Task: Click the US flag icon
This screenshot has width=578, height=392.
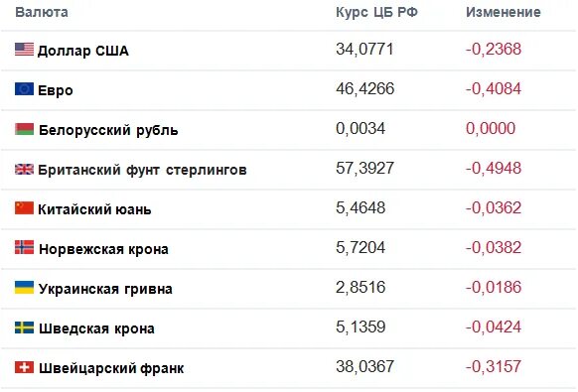Action: click(24, 49)
